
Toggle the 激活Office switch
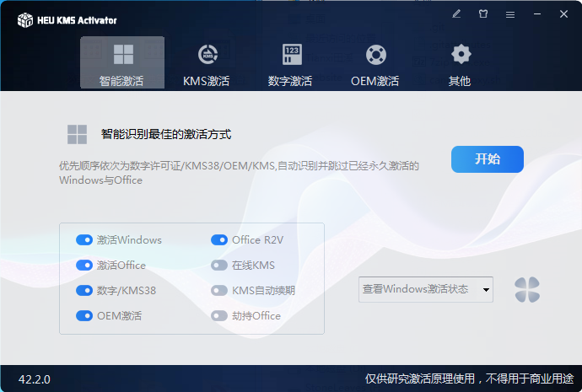(x=84, y=266)
